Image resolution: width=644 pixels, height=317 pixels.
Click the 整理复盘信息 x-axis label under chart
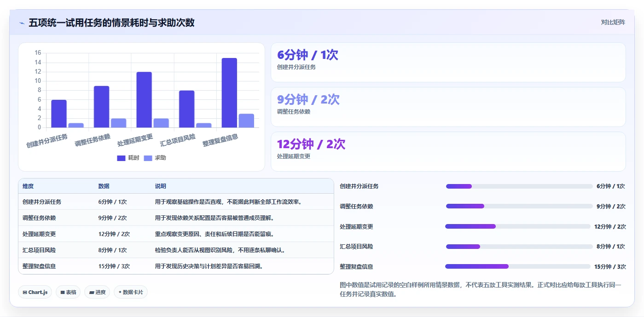coord(220,140)
